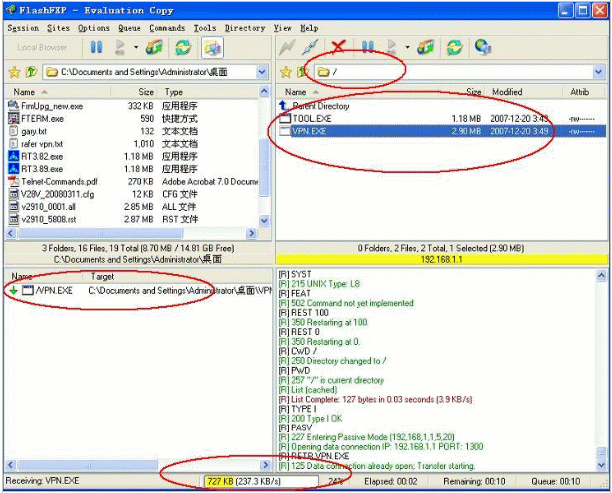Open the Session menu

coord(23,28)
